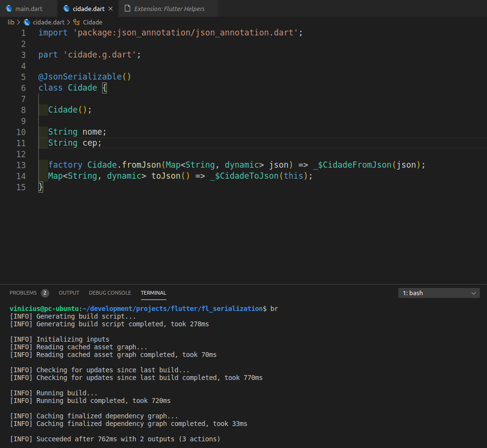
Task: Select the cidade.dart editor tab
Action: (x=88, y=9)
